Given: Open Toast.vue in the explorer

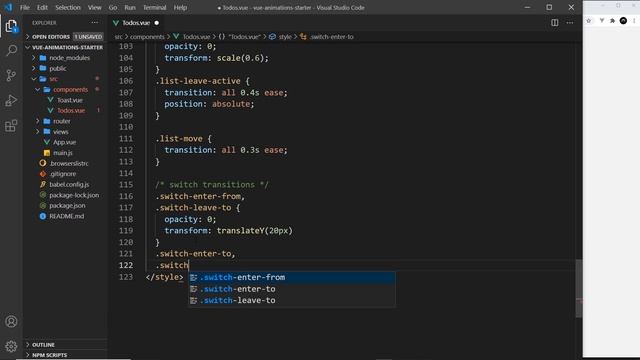Looking at the screenshot, I should pyautogui.click(x=65, y=100).
